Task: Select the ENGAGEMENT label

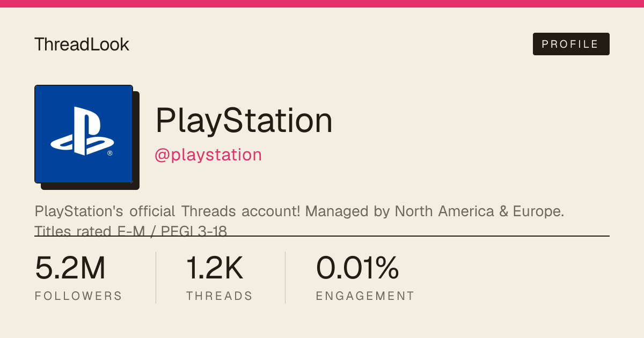Action: pos(365,296)
